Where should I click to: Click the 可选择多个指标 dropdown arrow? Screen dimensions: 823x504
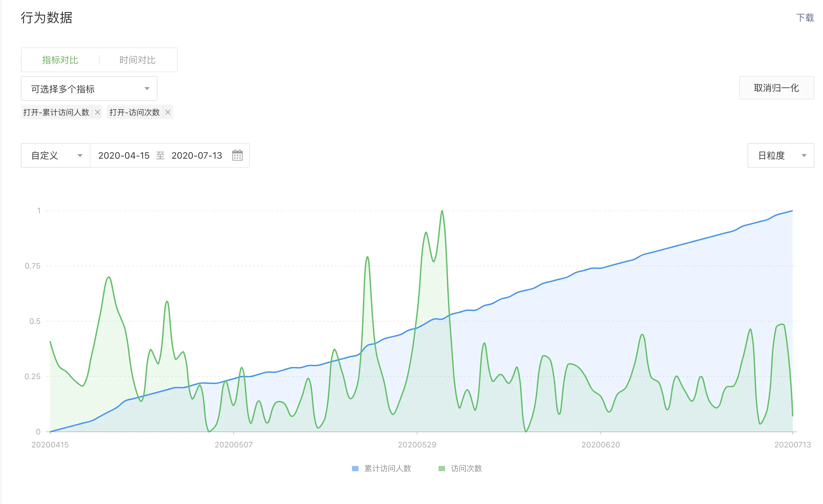click(147, 89)
